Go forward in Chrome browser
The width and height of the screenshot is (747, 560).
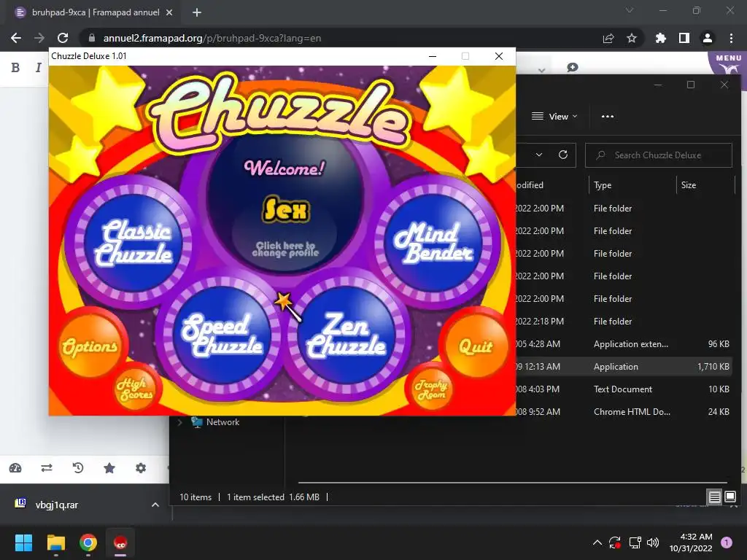[x=39, y=38]
